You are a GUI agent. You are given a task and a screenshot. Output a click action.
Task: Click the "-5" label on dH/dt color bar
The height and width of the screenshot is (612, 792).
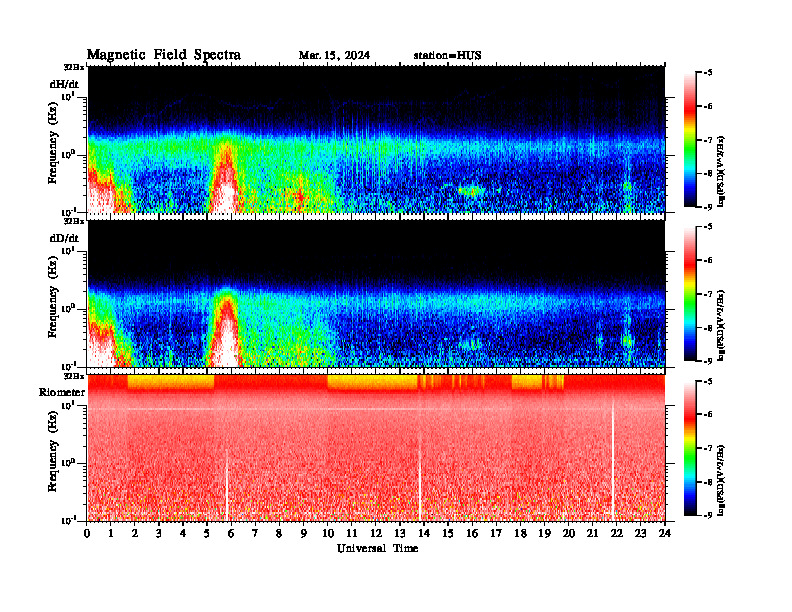pyautogui.click(x=708, y=73)
